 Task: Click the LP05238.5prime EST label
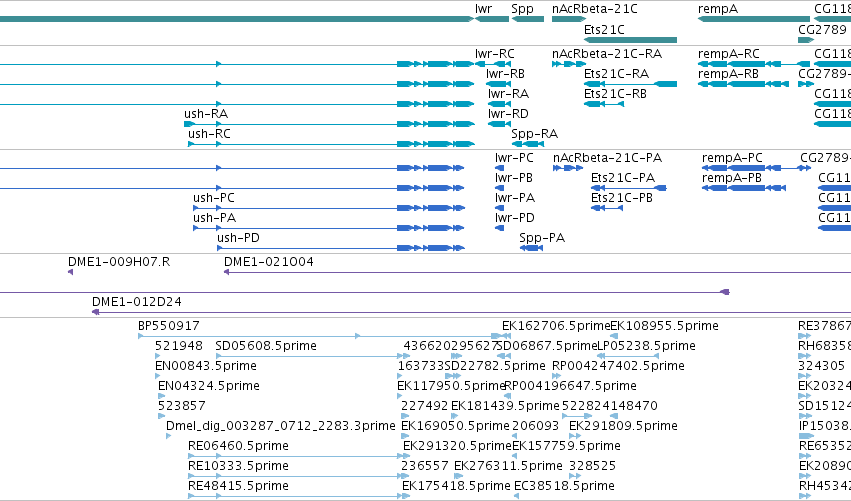646,346
